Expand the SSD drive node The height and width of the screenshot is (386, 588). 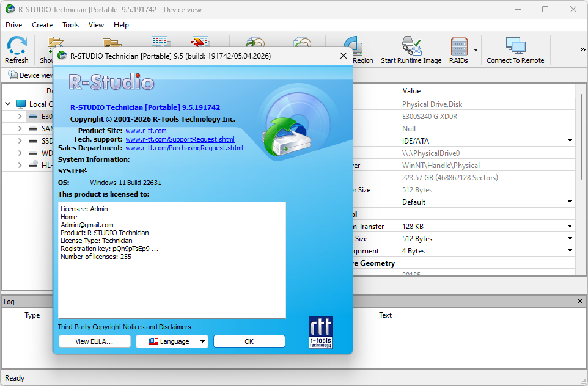pyautogui.click(x=20, y=141)
